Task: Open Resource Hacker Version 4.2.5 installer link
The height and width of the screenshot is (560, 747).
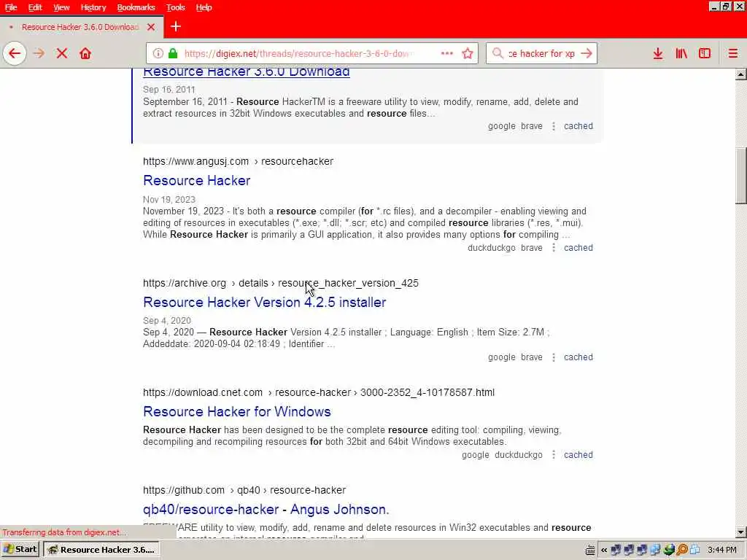Action: (x=264, y=303)
